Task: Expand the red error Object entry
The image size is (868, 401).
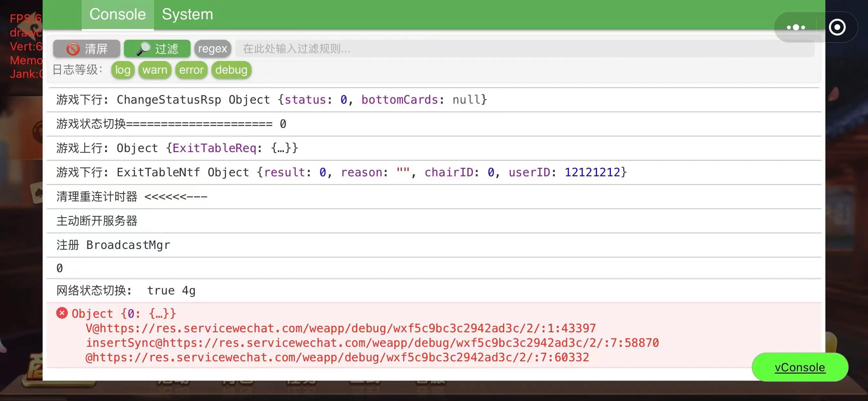Action: point(124,314)
